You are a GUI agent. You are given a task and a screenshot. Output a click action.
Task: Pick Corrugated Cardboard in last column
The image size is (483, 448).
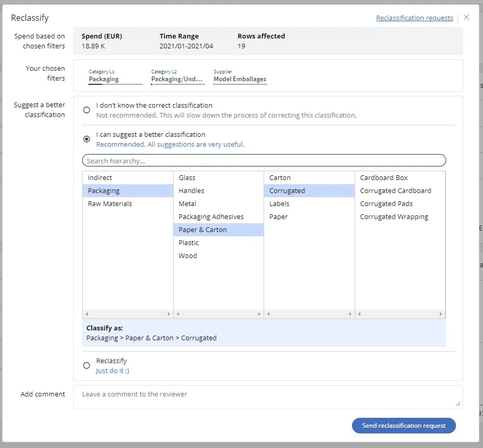pyautogui.click(x=395, y=191)
